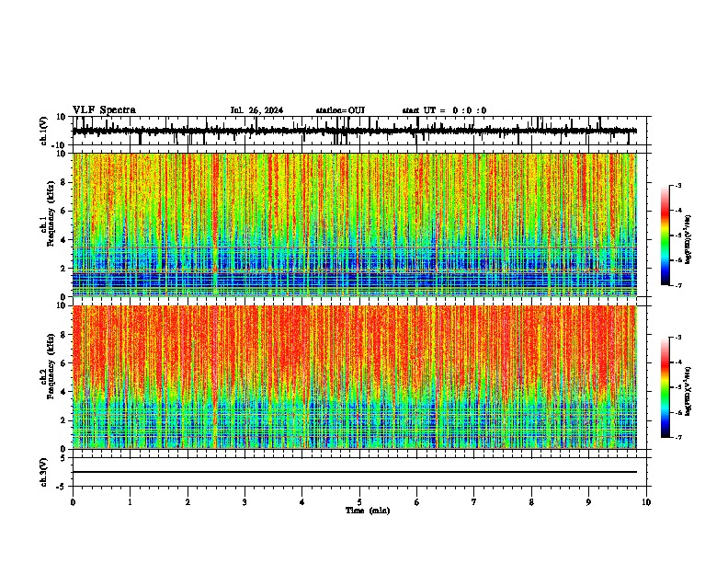Click the "VLF Spectra" plot title
Screen dimensions: 728x563
click(x=104, y=110)
